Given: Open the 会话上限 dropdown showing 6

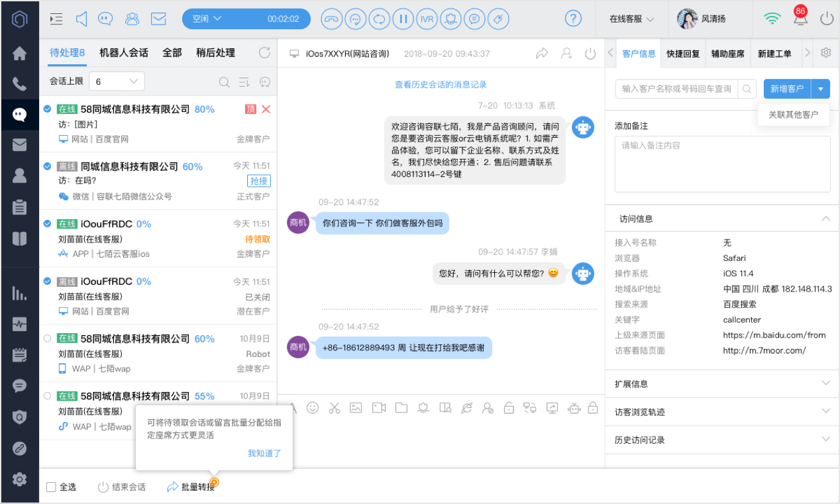Looking at the screenshot, I should tap(117, 81).
